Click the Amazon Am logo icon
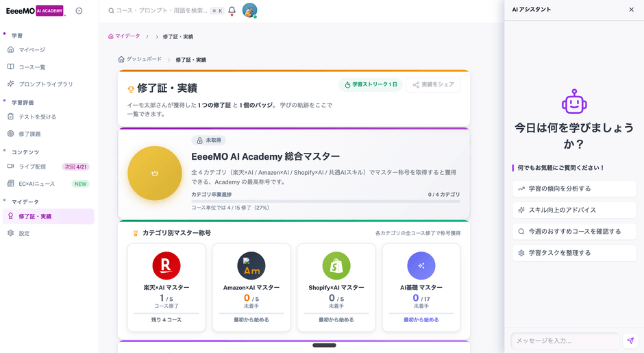The height and width of the screenshot is (353, 644). (251, 265)
